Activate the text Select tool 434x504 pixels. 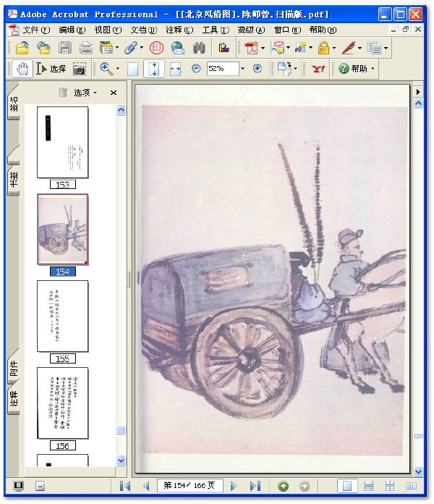(x=51, y=69)
